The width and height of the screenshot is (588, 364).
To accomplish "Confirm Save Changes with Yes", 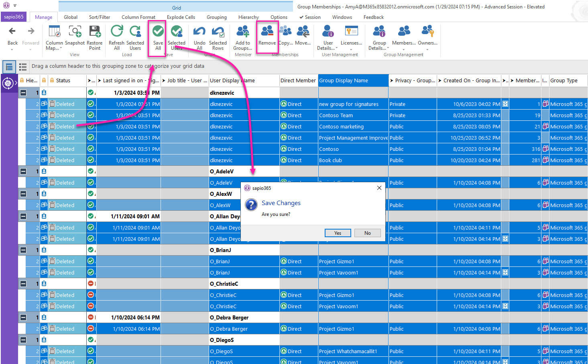I will [338, 233].
